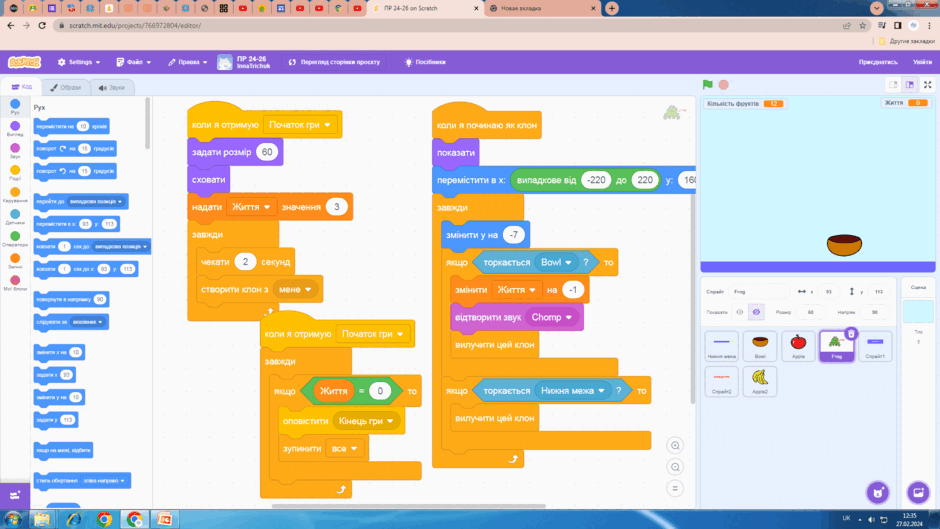Select the Рух blue category circle
Screen dimensions: 940x529
[x=15, y=104]
